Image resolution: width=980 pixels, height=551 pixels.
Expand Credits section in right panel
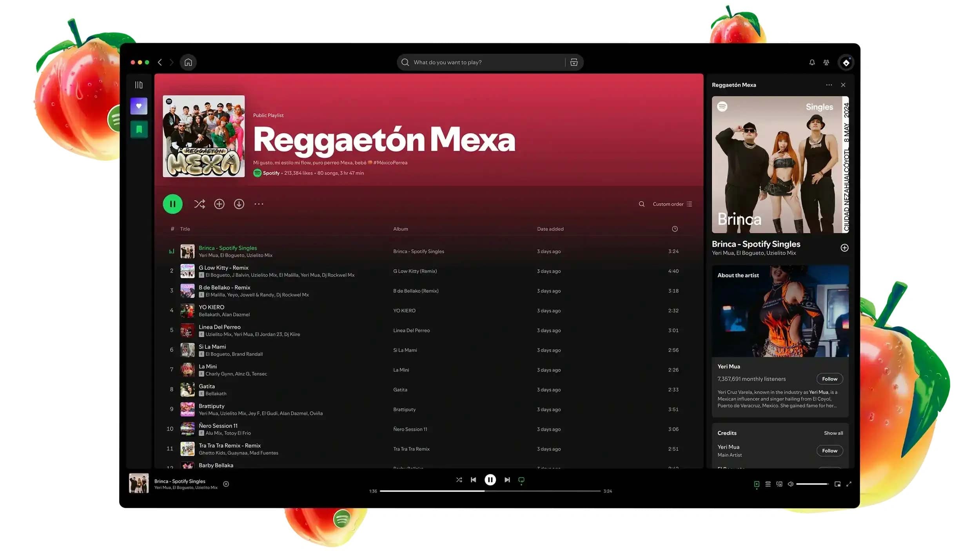833,433
